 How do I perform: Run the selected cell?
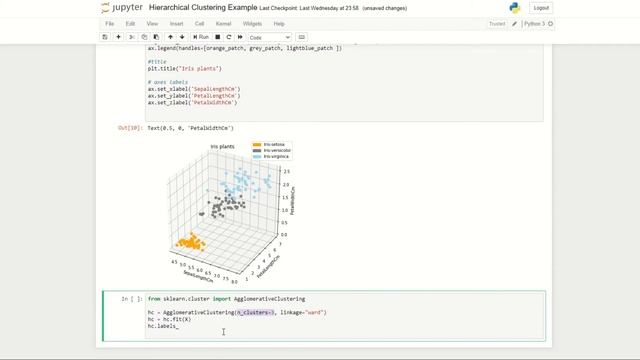[x=201, y=37]
